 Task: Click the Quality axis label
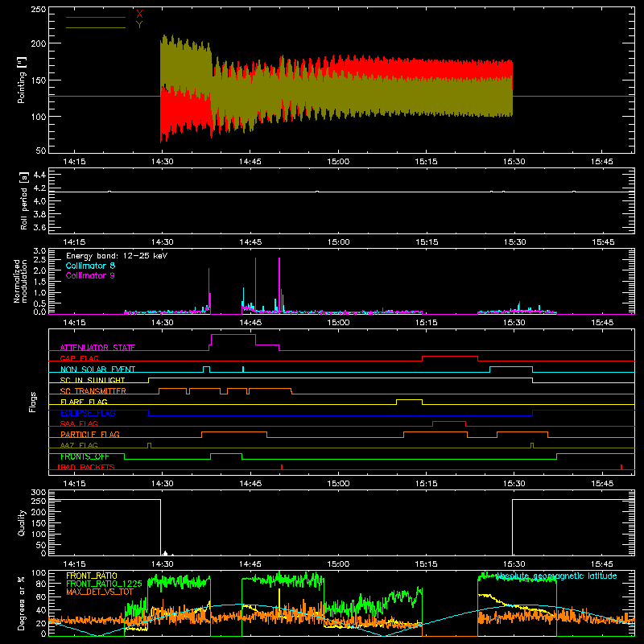tap(22, 522)
